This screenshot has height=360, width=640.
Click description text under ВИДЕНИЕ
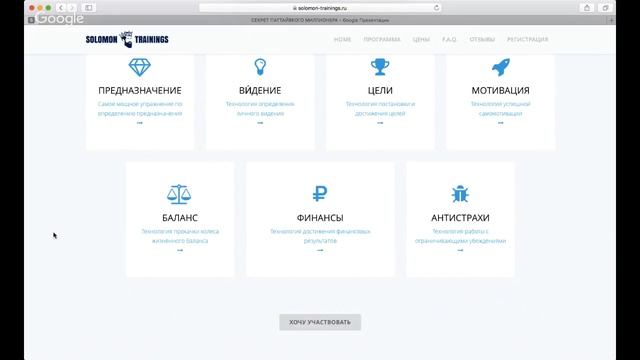pyautogui.click(x=260, y=109)
